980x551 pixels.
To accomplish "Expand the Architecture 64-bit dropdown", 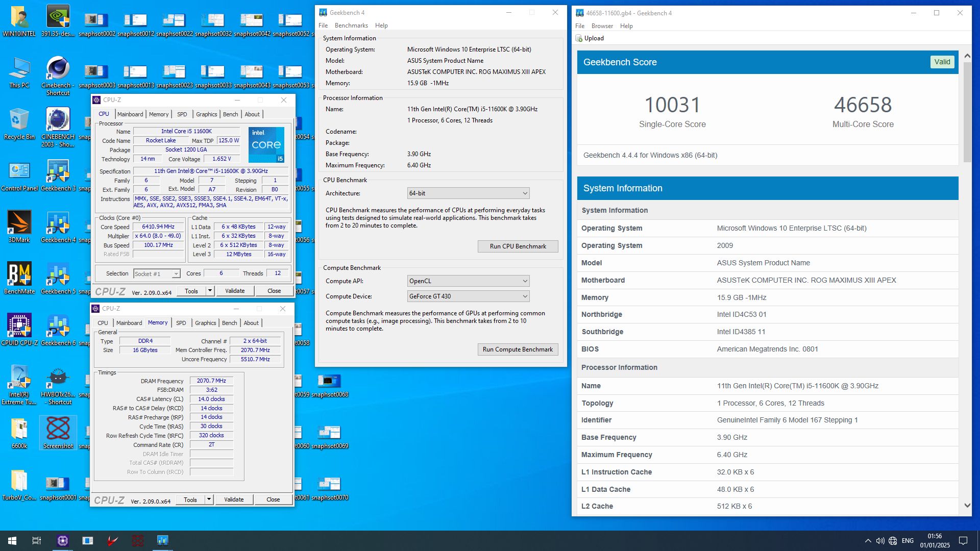I will pyautogui.click(x=468, y=193).
